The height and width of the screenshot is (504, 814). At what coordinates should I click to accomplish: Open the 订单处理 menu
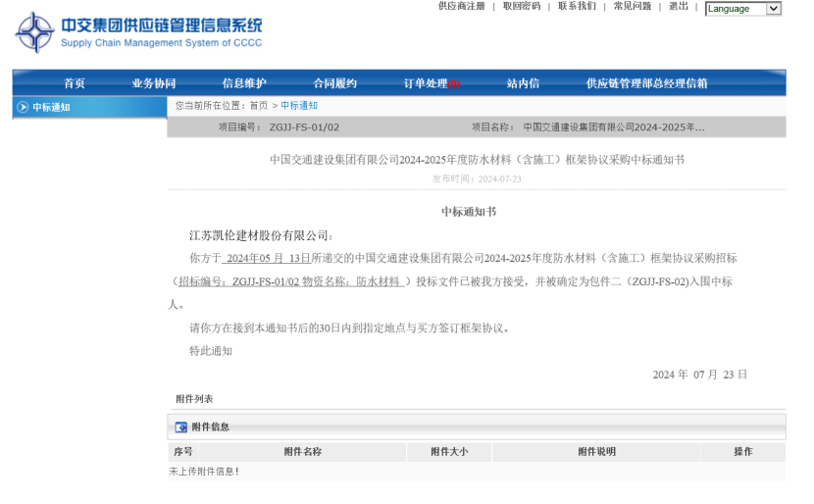432,83
